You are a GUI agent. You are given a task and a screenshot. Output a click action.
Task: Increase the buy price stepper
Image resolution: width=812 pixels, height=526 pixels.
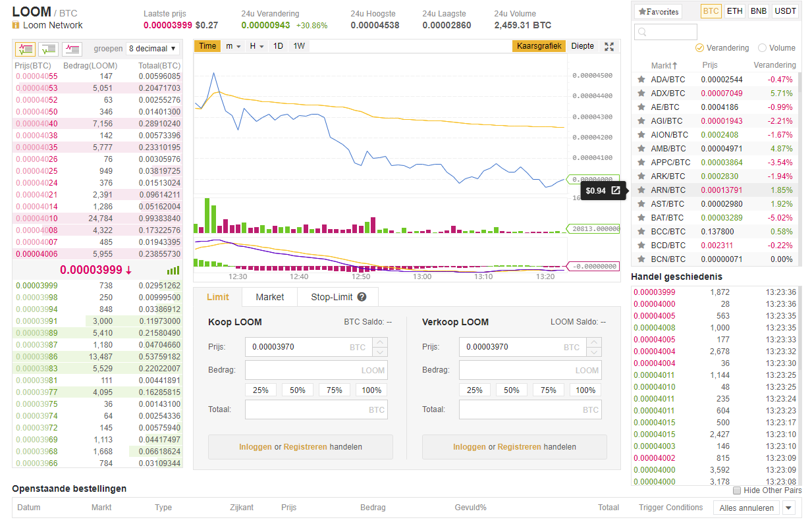click(380, 342)
